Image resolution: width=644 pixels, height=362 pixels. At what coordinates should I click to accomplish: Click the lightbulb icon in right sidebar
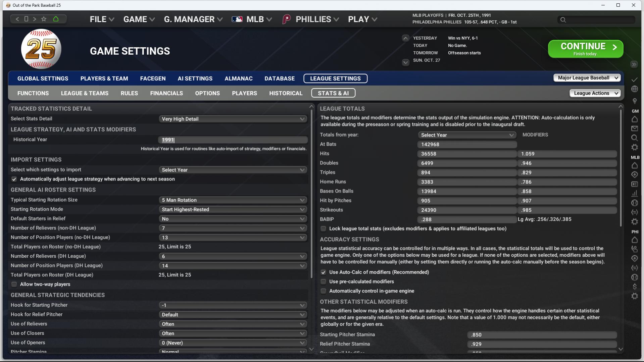(634, 101)
